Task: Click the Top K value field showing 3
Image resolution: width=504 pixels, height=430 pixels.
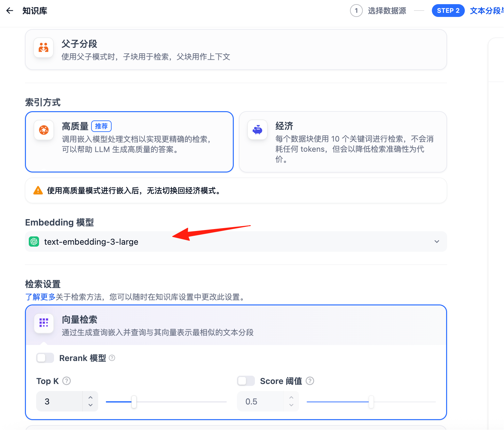Action: (x=59, y=401)
